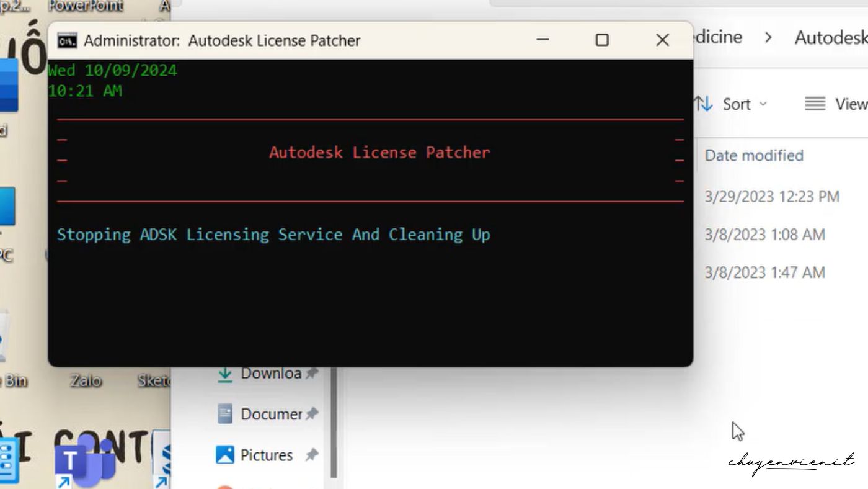Open the PowerPoint desktop shortcut
The height and width of the screenshot is (489, 868).
(86, 6)
